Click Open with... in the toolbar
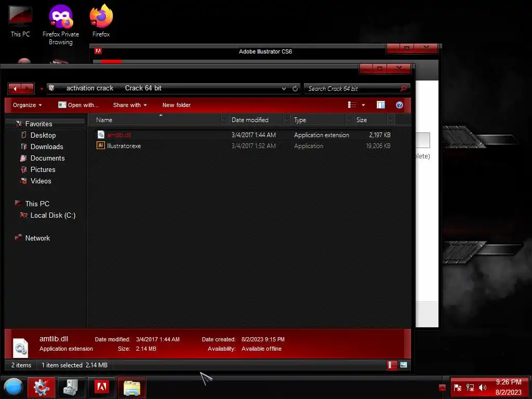The width and height of the screenshot is (532, 399). coord(78,105)
